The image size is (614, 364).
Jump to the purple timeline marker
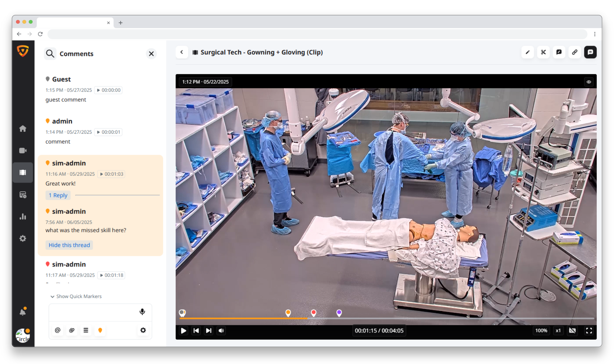pyautogui.click(x=339, y=313)
